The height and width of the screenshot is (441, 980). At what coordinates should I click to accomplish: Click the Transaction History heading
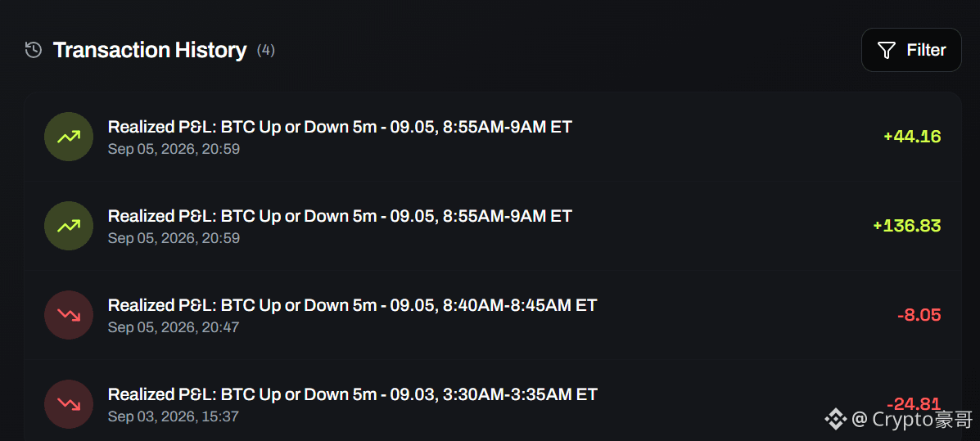click(150, 50)
